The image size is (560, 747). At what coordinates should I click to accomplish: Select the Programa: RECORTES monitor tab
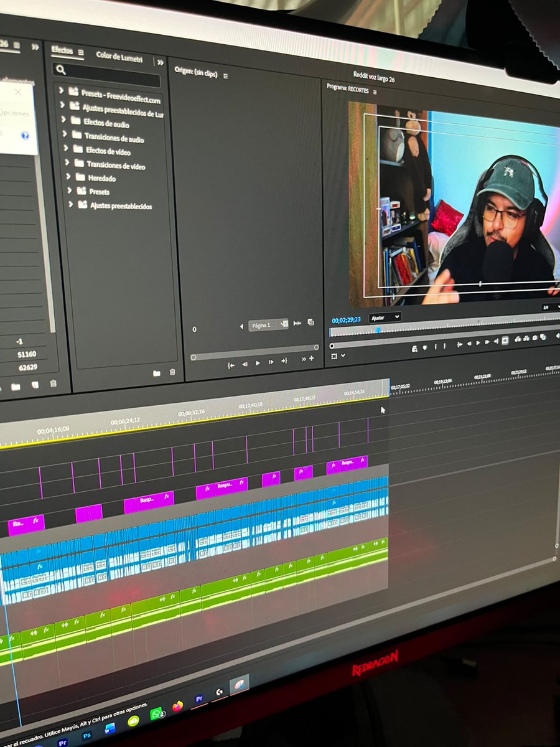coord(348,90)
